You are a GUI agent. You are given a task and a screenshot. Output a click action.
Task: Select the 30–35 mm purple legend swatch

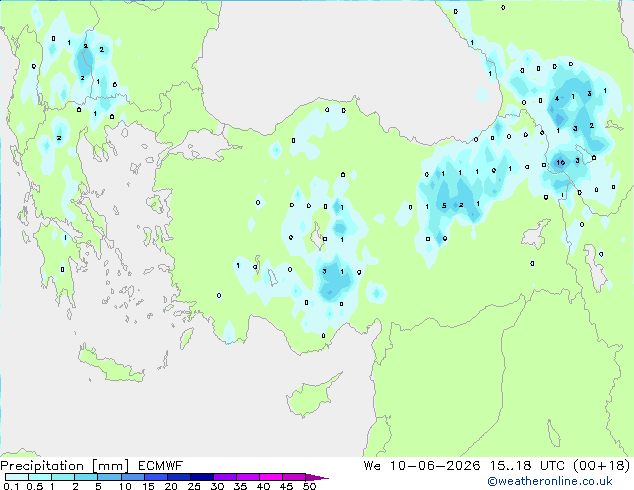(224, 477)
